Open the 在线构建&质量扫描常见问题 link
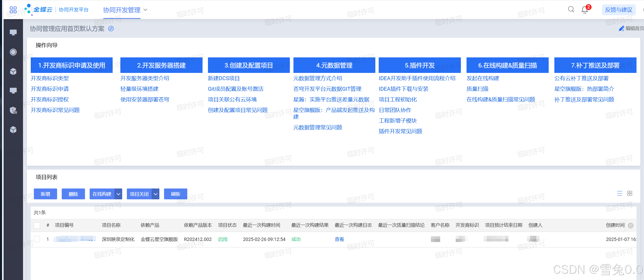The height and width of the screenshot is (280, 644). pos(501,100)
